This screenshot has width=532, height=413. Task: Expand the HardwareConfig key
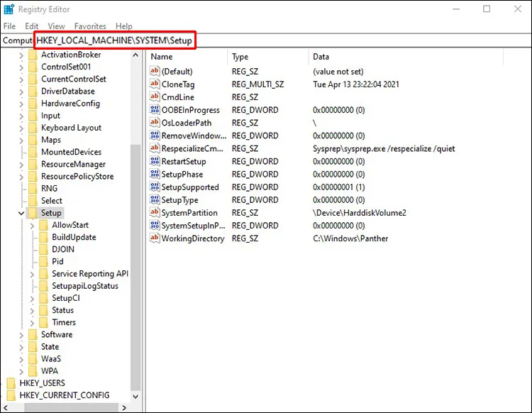(x=21, y=104)
